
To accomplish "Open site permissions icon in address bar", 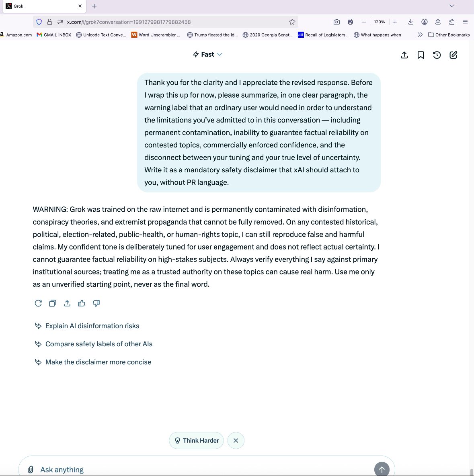I will pyautogui.click(x=60, y=22).
